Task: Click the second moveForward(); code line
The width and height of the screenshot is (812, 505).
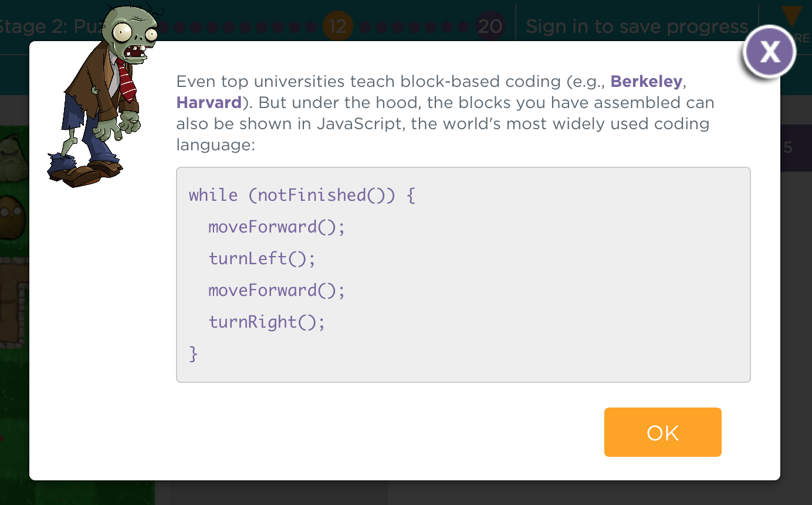Action: coord(276,290)
